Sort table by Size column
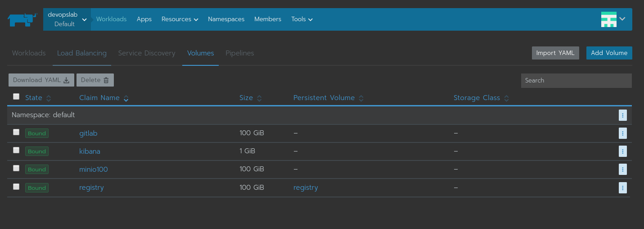 251,98
